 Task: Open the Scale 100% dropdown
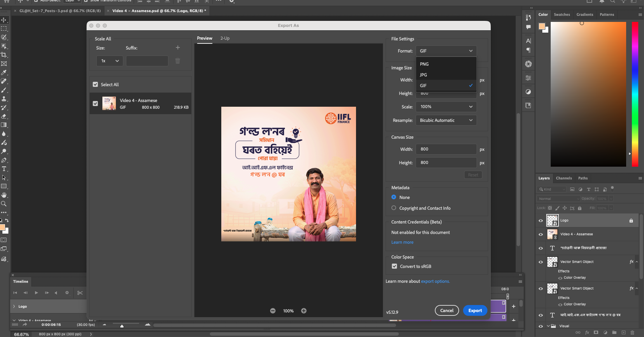coord(446,107)
